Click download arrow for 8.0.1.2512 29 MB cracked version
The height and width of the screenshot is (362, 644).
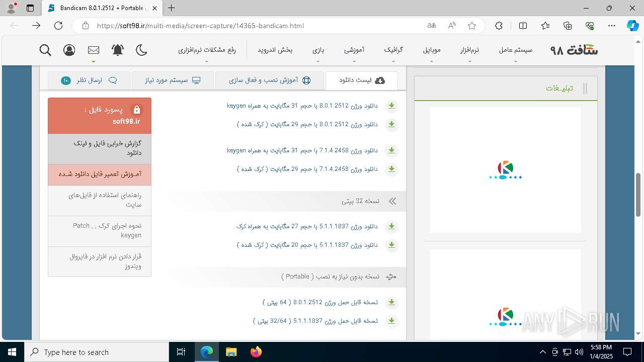pos(391,125)
